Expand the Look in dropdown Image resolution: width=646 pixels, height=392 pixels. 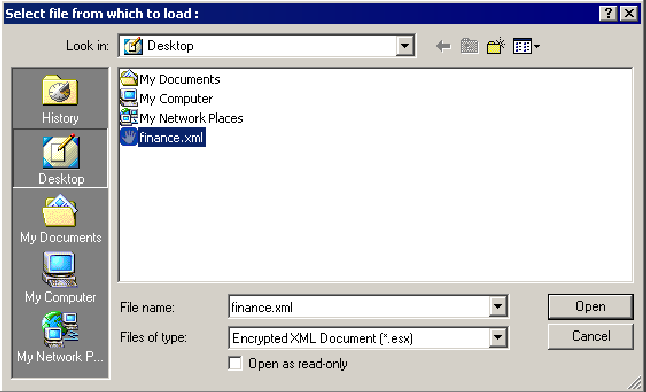point(405,46)
